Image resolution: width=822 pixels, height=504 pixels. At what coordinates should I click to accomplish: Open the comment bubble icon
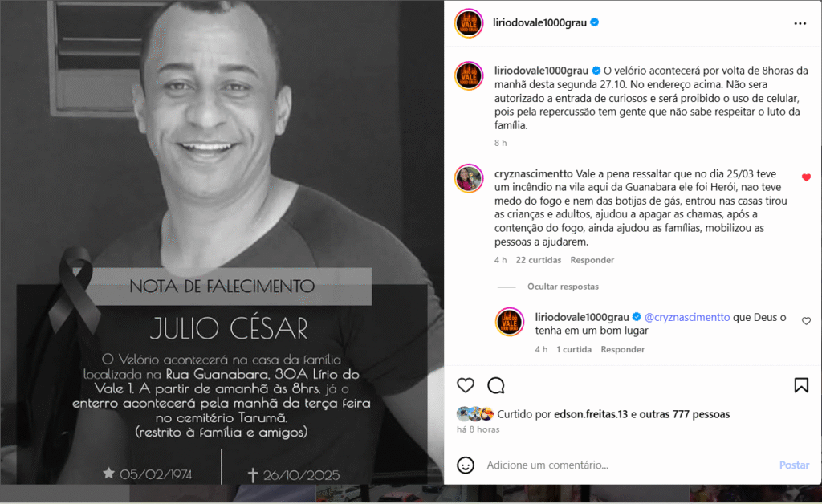click(496, 385)
